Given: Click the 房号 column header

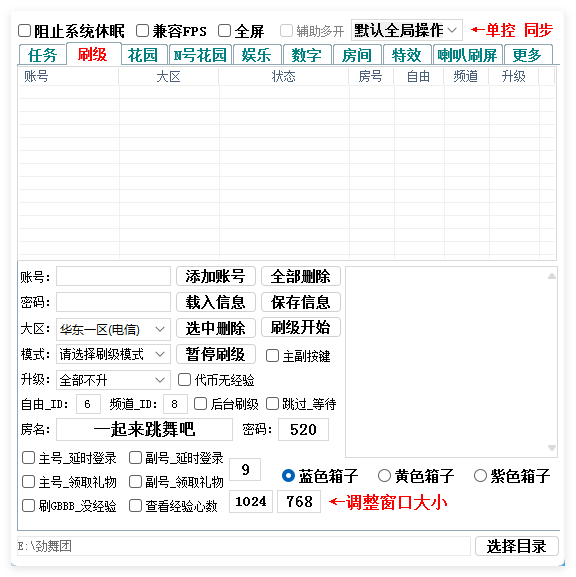Looking at the screenshot, I should point(371,77).
